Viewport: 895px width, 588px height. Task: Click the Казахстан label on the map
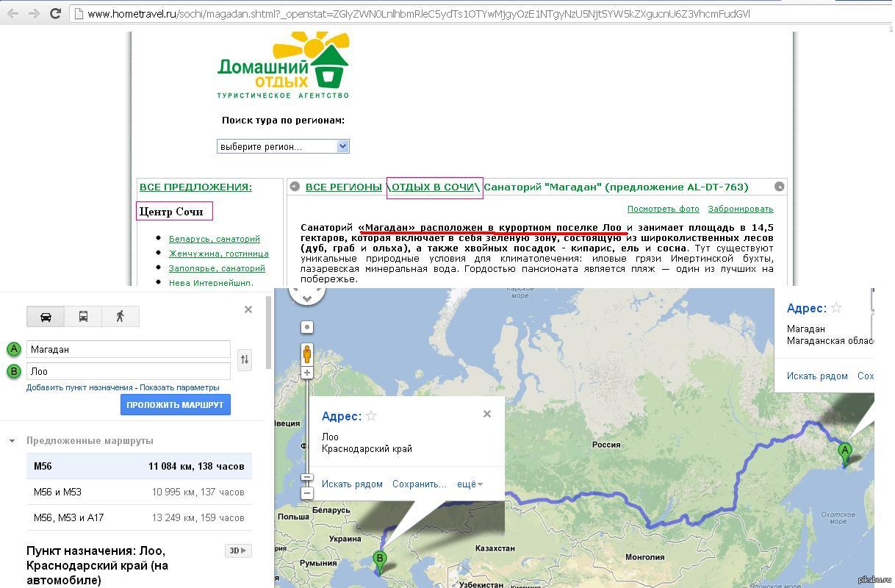coord(495,548)
